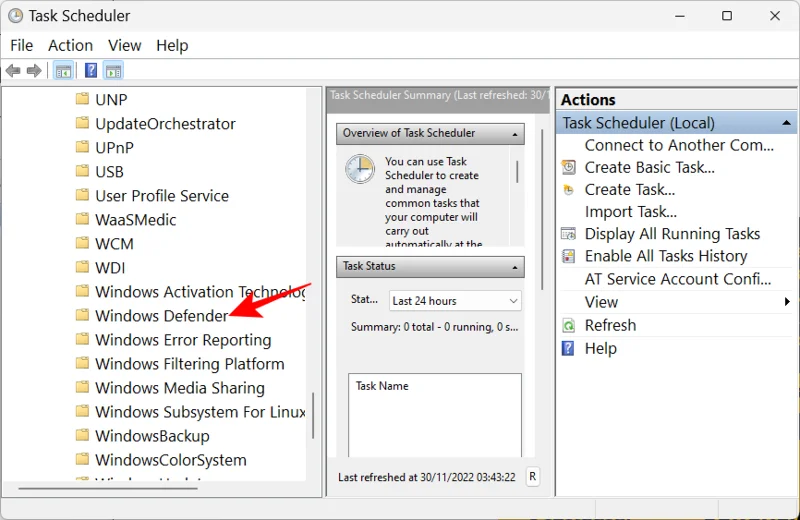
Task: Collapse the Overview of Task Scheduler section
Action: point(515,133)
